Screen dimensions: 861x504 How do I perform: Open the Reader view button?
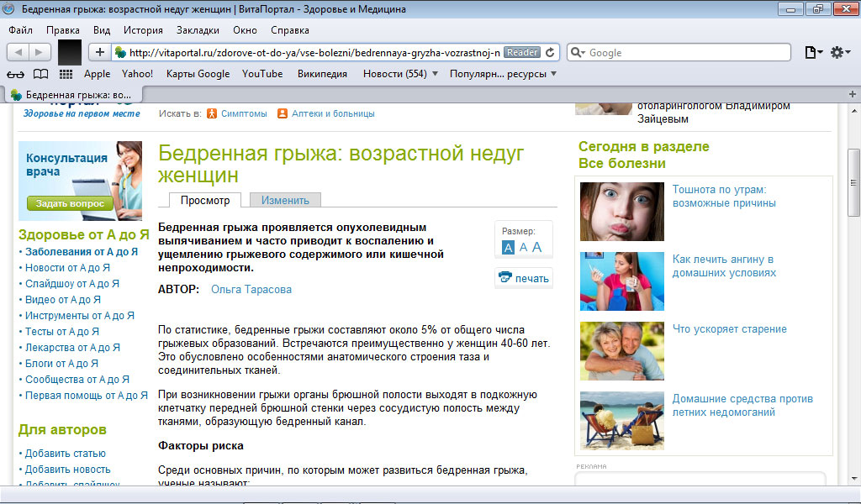pos(522,53)
